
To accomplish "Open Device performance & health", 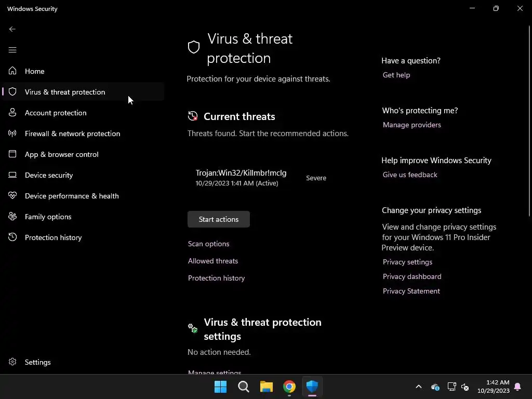I will click(83, 196).
